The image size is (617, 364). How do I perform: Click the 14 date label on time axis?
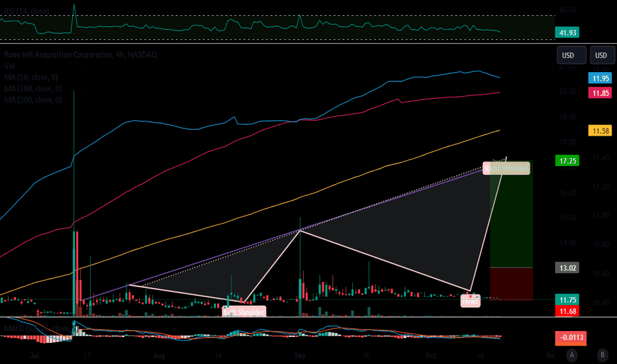pyautogui.click(x=218, y=355)
